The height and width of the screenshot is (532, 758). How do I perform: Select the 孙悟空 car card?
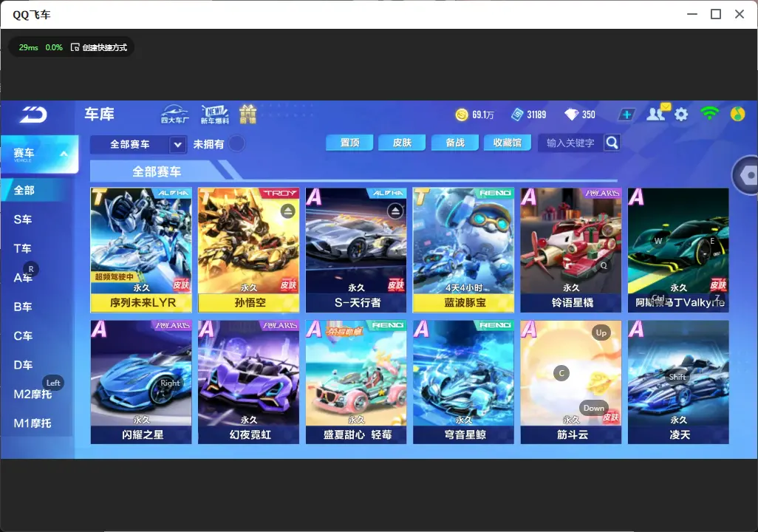point(248,250)
